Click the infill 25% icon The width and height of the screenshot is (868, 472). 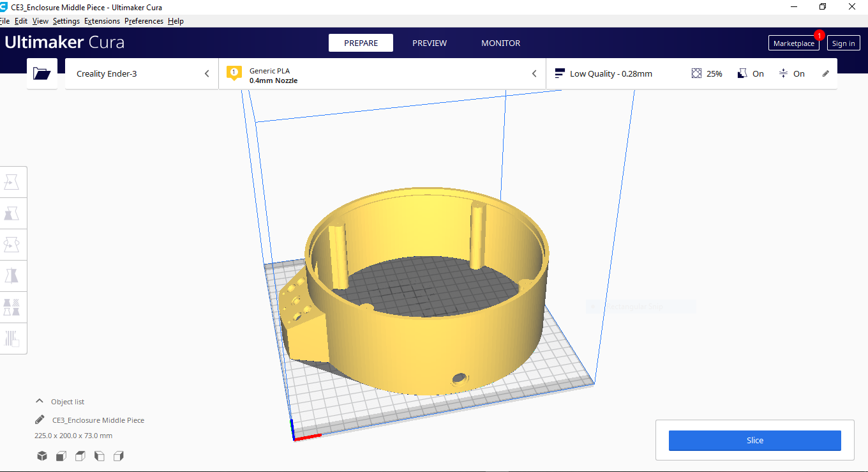pyautogui.click(x=696, y=73)
